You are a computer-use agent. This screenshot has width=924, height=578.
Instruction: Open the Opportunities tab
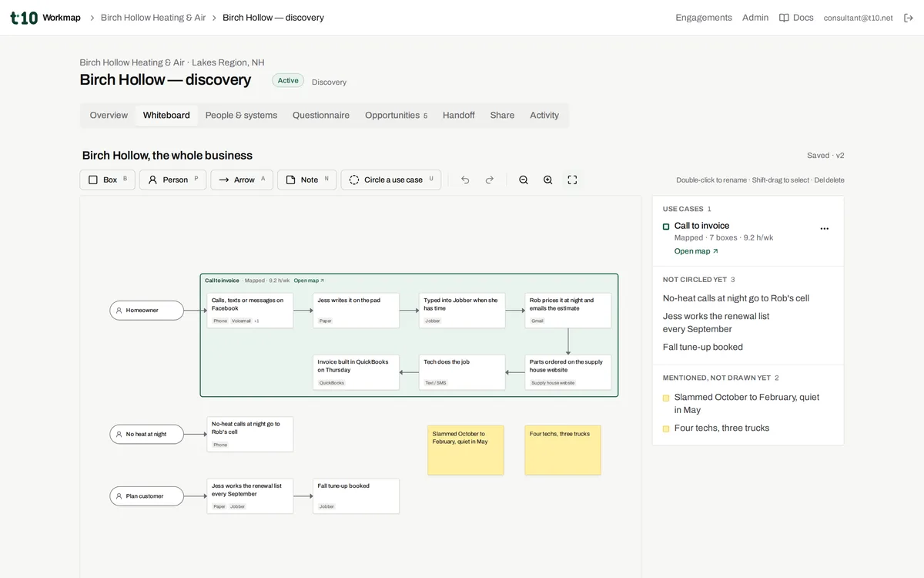(x=396, y=116)
